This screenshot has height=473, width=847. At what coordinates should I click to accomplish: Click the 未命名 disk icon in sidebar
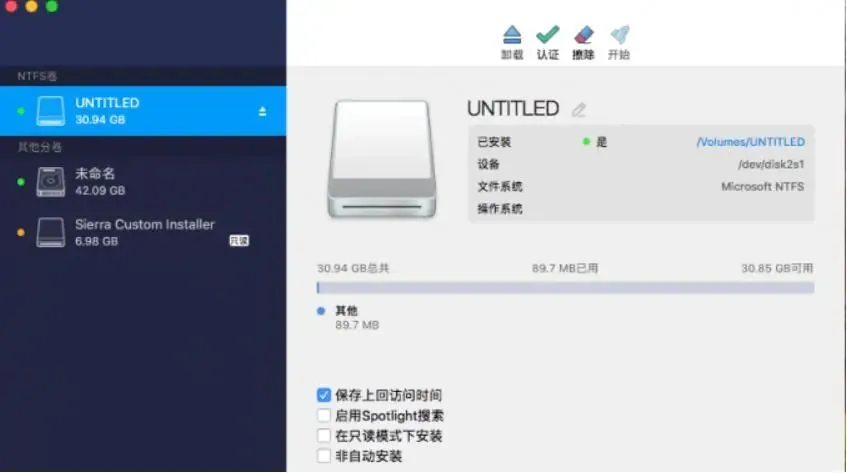tap(50, 181)
